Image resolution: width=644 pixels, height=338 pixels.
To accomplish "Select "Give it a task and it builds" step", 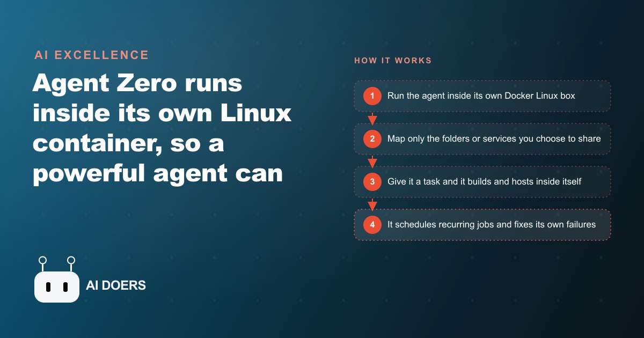I will pos(482,182).
